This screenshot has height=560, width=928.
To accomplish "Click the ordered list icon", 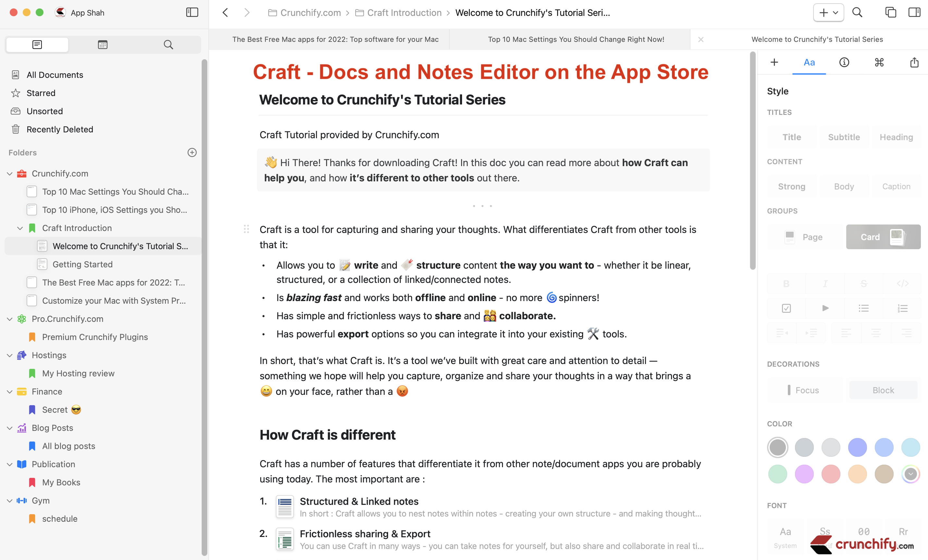I will click(902, 308).
